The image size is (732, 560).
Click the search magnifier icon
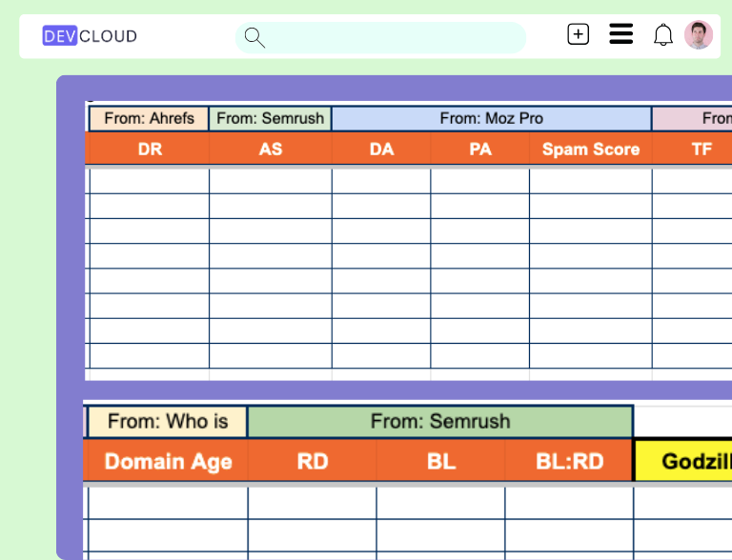(x=254, y=37)
